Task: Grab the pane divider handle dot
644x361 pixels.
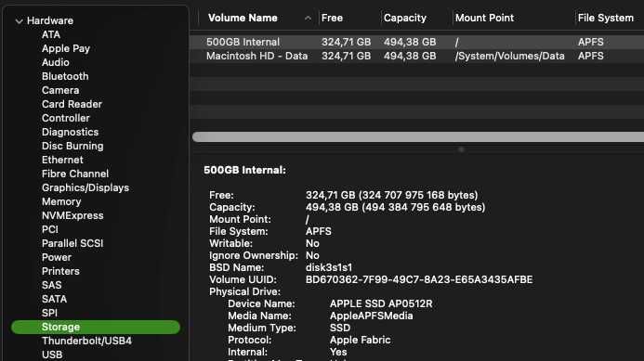Action: coord(461,149)
